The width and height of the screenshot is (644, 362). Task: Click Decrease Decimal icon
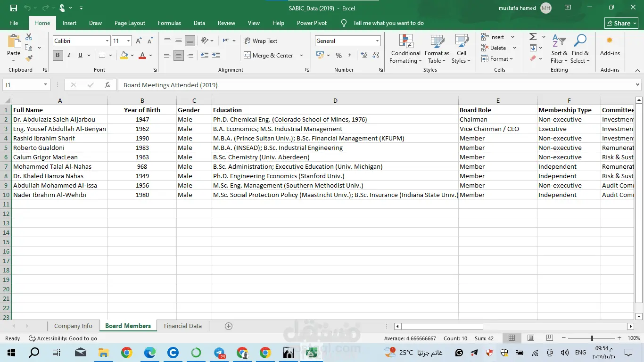point(376,56)
